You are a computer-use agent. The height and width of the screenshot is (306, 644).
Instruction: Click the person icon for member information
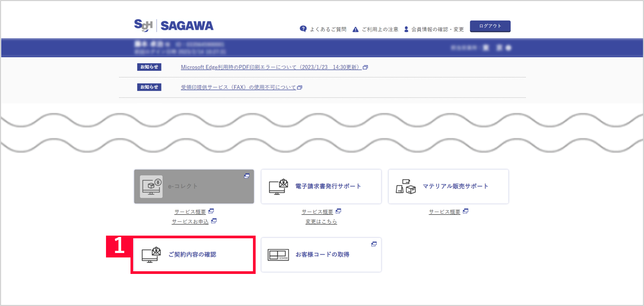[x=406, y=29]
